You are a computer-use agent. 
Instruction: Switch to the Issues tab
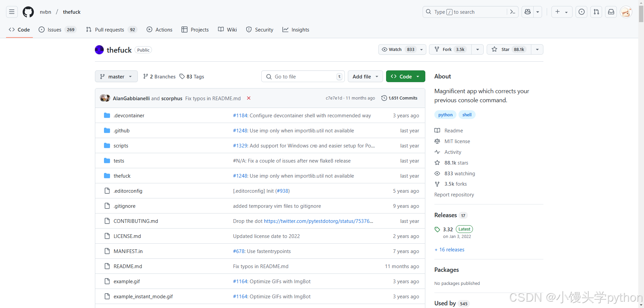[x=58, y=29]
